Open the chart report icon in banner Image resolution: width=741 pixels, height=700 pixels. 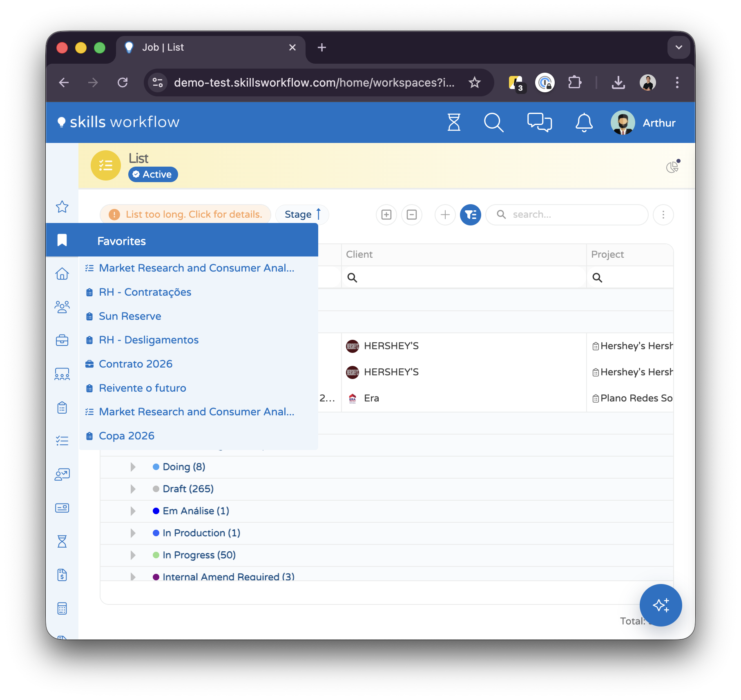click(x=672, y=167)
